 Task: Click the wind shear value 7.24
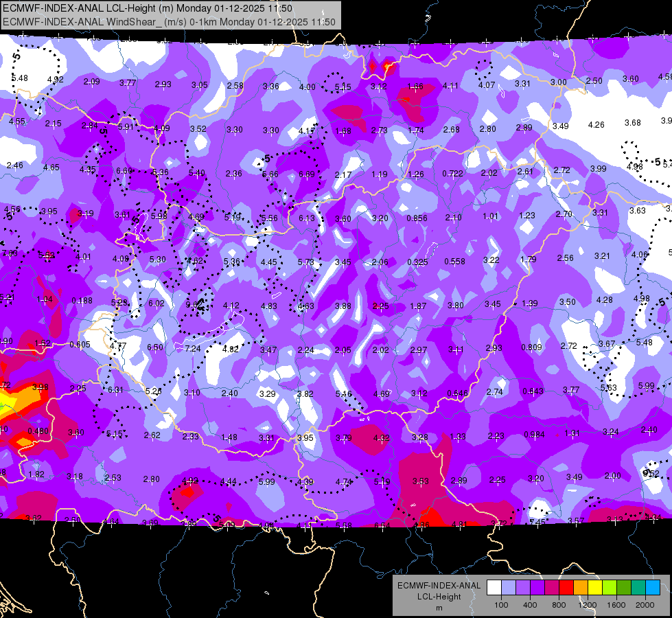(x=192, y=349)
